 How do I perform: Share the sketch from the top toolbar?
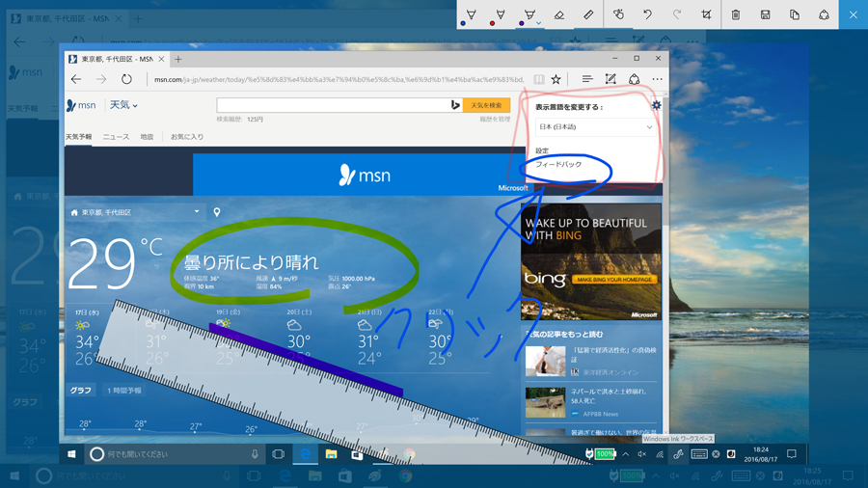click(824, 14)
